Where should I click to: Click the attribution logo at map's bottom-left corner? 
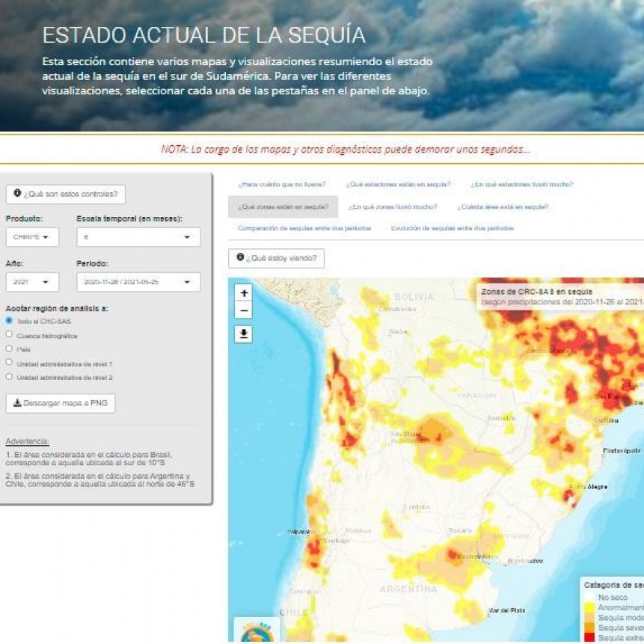tap(255, 632)
